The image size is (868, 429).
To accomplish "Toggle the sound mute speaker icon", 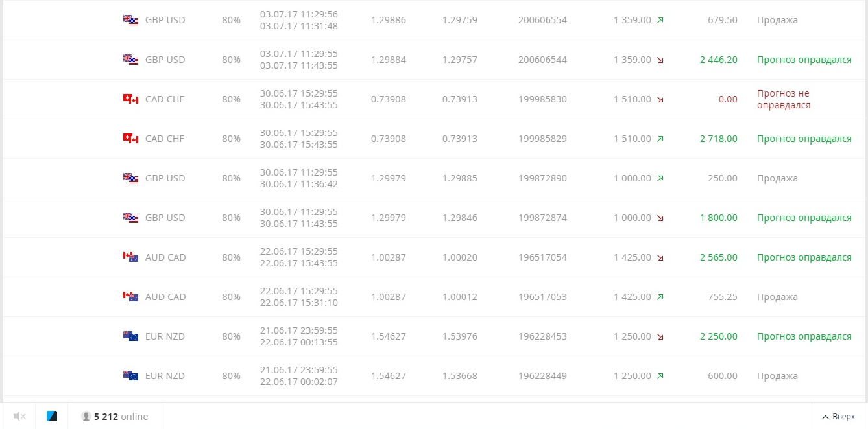I will 19,417.
